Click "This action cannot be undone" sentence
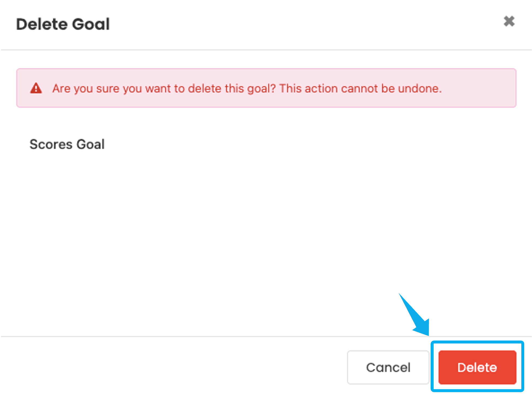The height and width of the screenshot is (397, 532). click(x=360, y=88)
